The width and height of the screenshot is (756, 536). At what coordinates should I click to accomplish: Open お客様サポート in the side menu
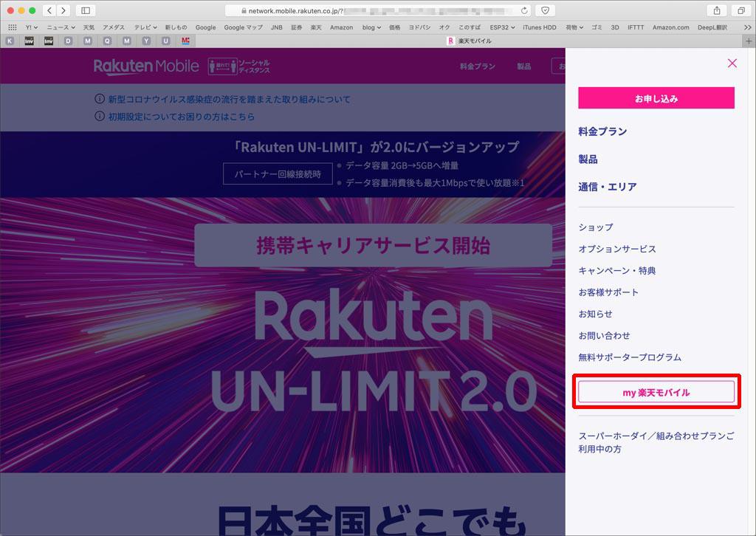(x=608, y=292)
